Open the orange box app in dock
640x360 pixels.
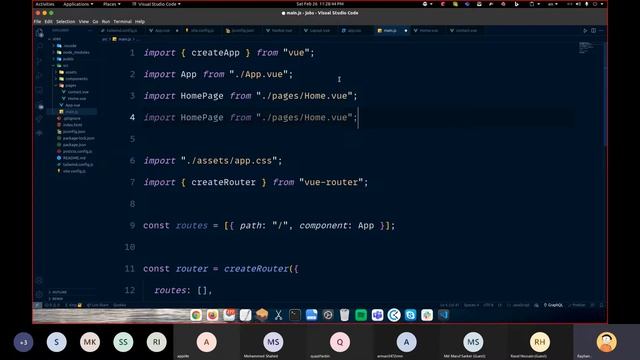tap(262, 315)
